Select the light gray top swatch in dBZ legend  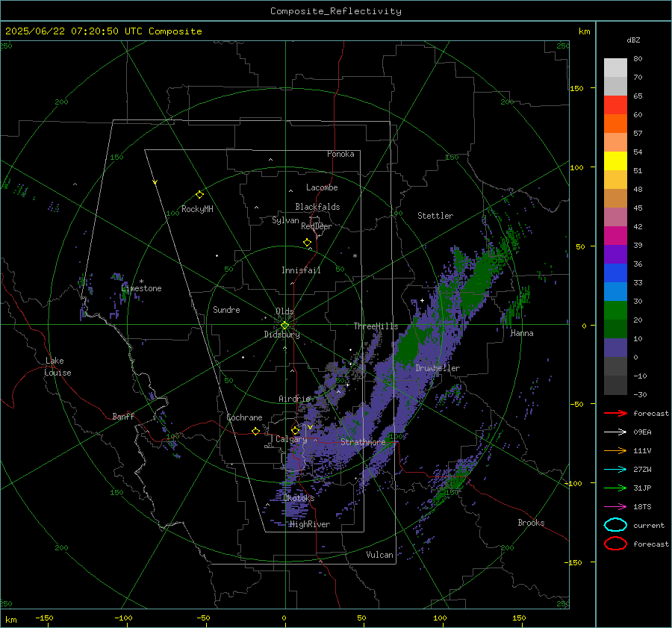click(615, 68)
